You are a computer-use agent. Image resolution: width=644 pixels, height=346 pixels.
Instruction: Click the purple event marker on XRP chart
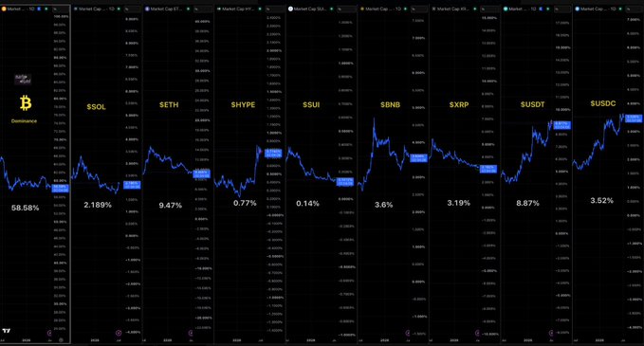coord(477,333)
